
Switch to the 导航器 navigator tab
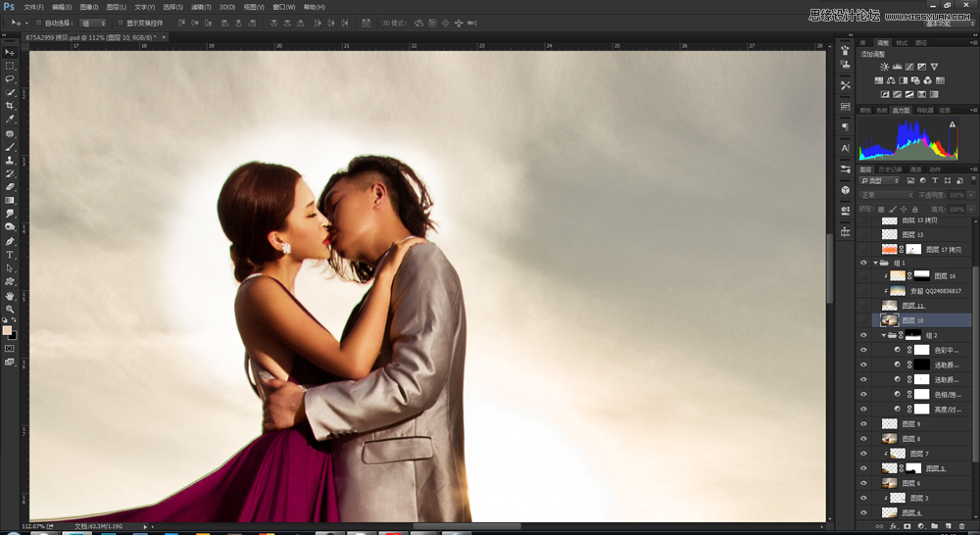click(925, 111)
